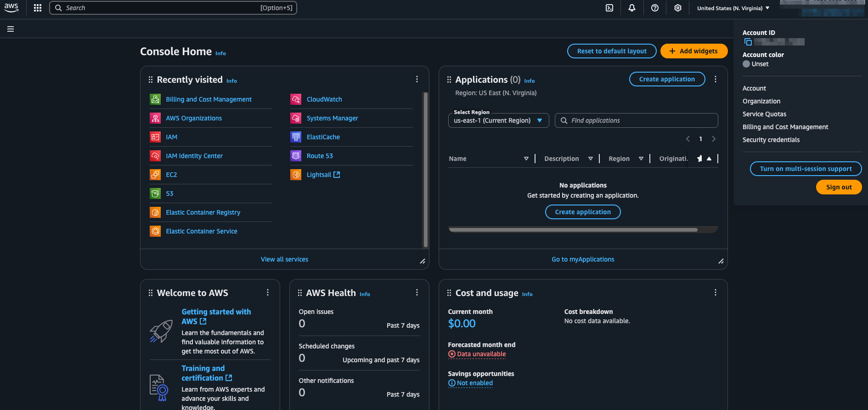The width and height of the screenshot is (868, 410).
Task: Open Training and certification link
Action: pos(207,373)
